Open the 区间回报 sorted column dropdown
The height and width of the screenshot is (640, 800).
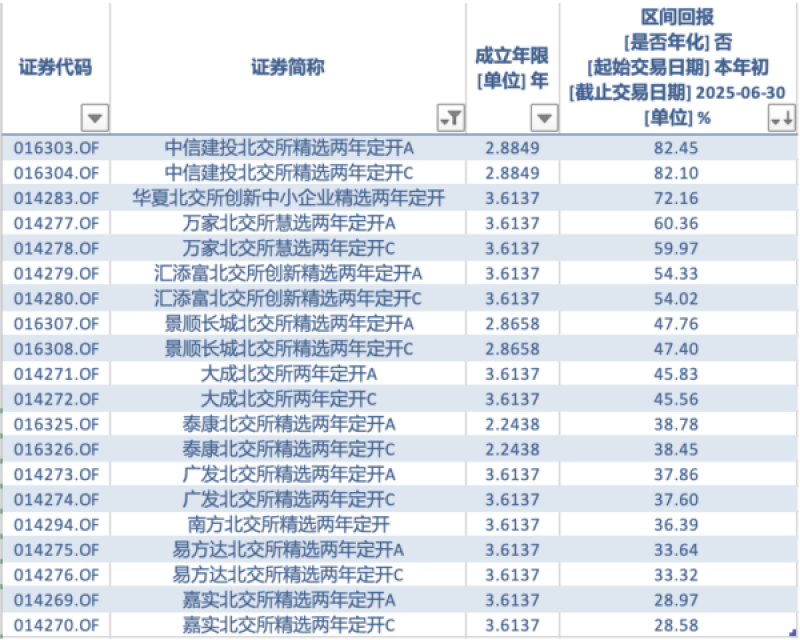tap(782, 118)
